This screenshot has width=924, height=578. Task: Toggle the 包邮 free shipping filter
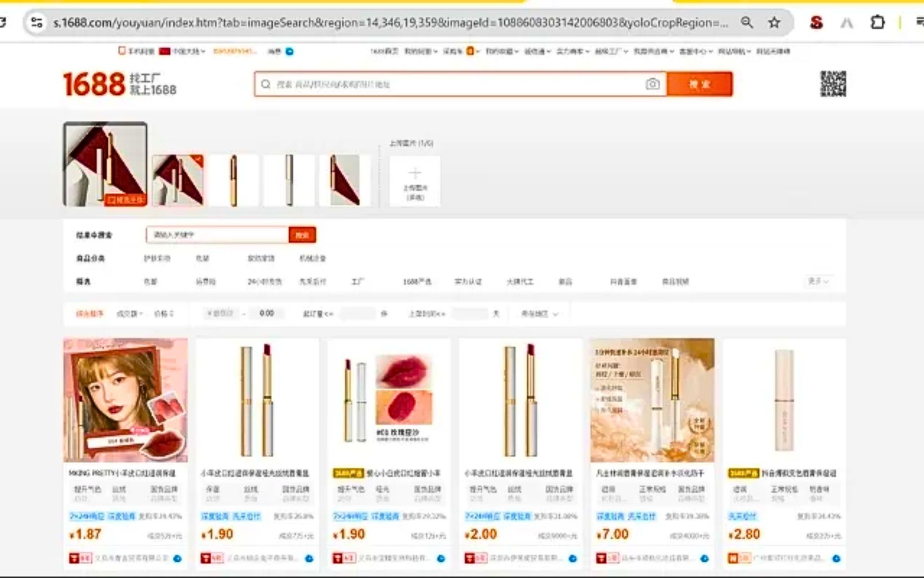(150, 281)
